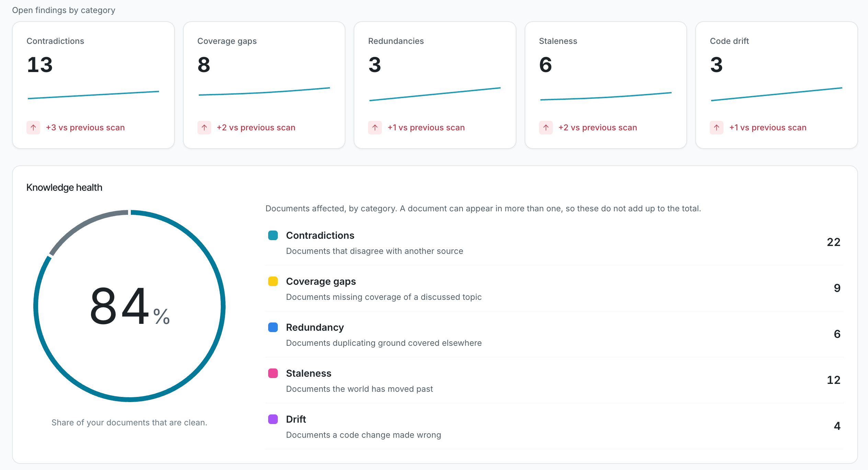Click the 84% knowledge health donut chart

[x=129, y=306]
